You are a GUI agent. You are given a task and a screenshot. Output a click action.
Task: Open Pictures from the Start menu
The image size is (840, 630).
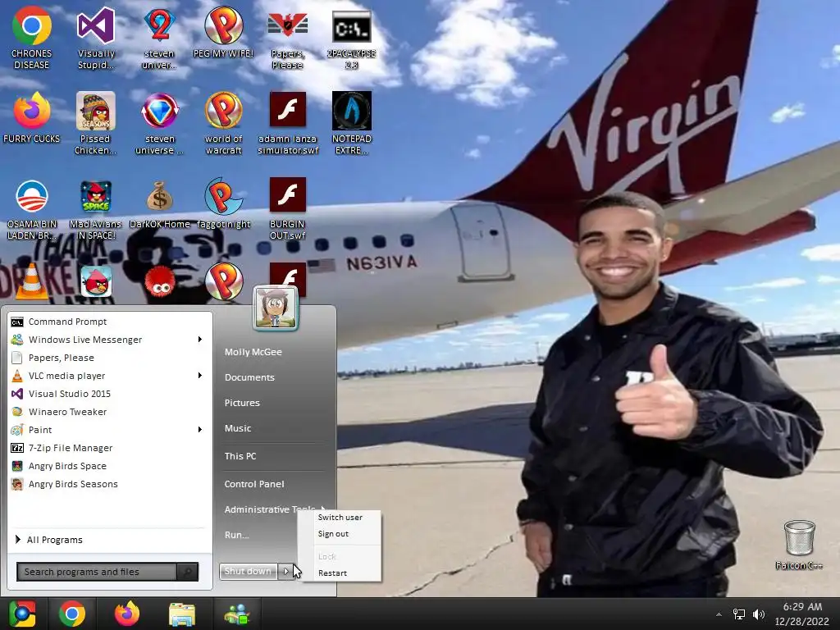tap(242, 402)
